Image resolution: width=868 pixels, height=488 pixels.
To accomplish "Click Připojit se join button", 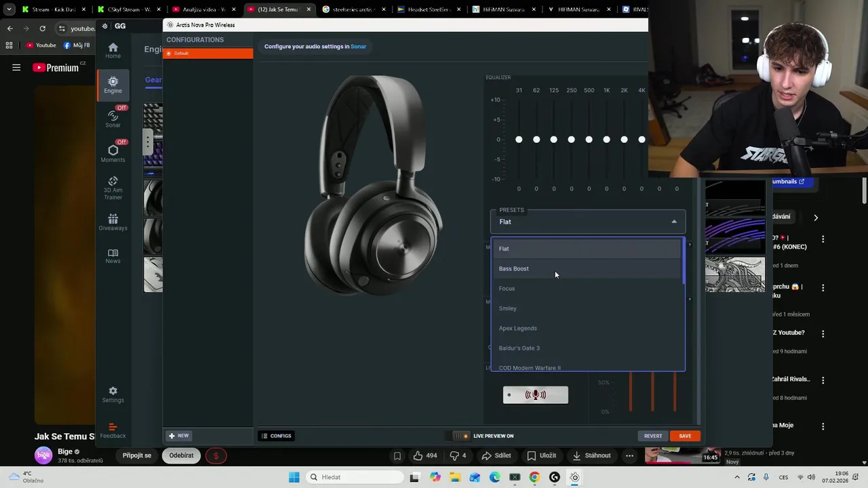I will (137, 455).
